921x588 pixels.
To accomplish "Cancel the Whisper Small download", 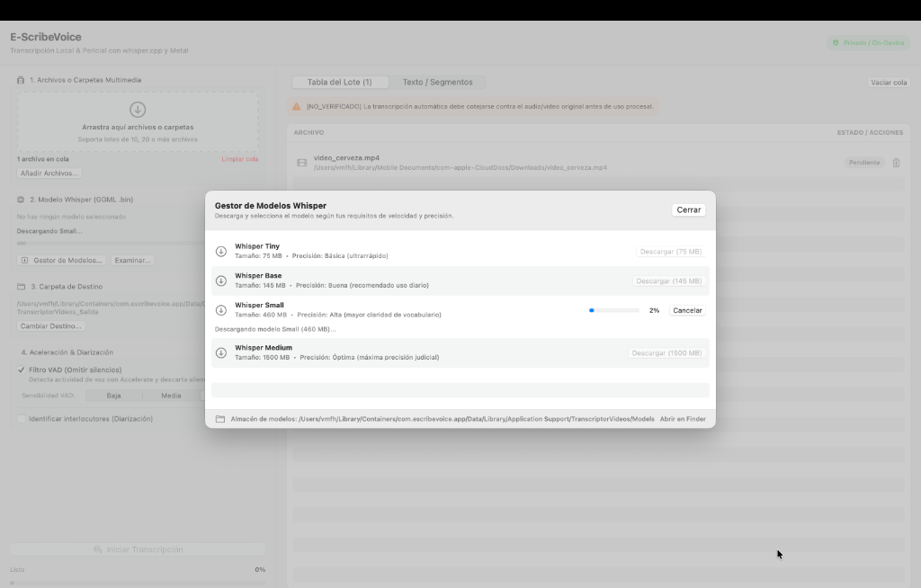I will pyautogui.click(x=687, y=310).
